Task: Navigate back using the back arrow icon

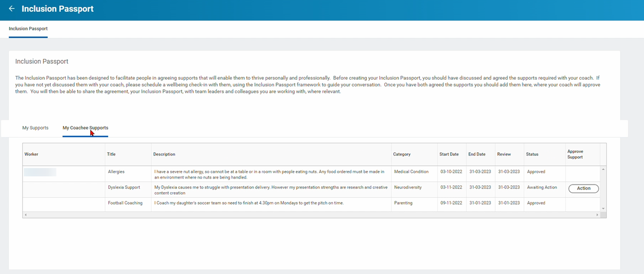Action: [x=11, y=9]
